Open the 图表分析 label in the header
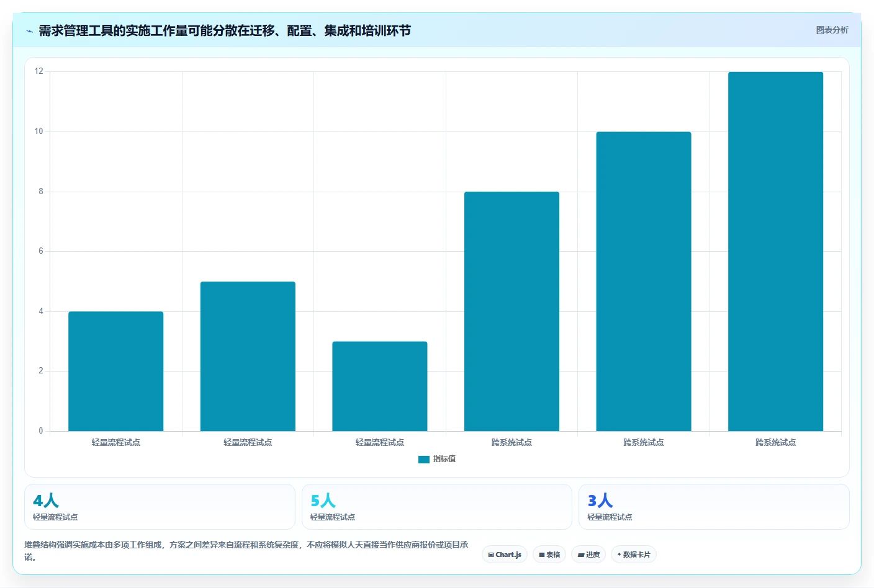 (x=832, y=30)
